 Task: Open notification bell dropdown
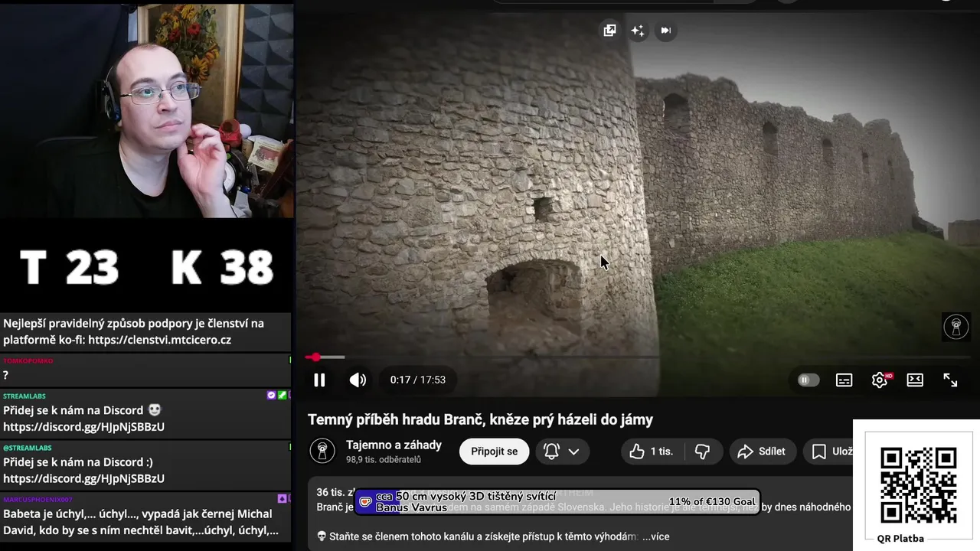[561, 451]
